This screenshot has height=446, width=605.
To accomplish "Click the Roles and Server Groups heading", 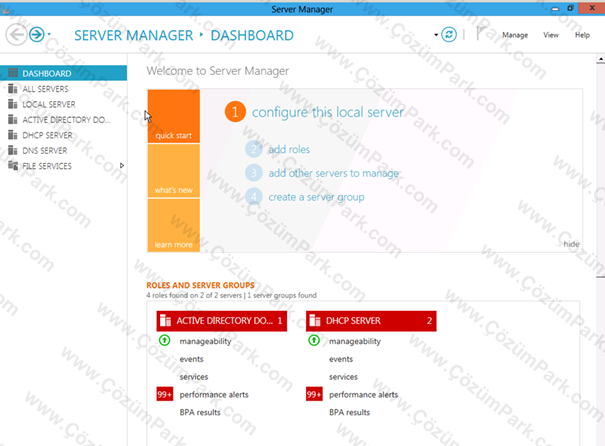I will [x=200, y=286].
